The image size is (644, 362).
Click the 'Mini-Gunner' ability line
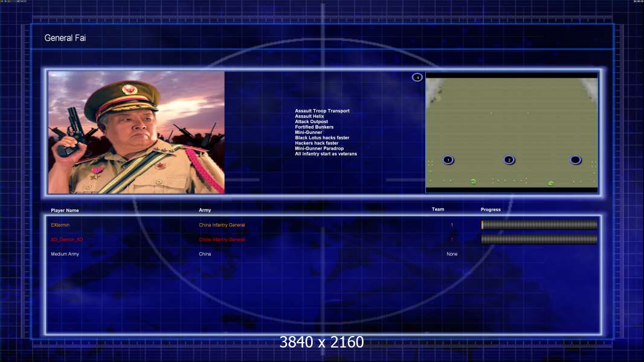point(309,132)
